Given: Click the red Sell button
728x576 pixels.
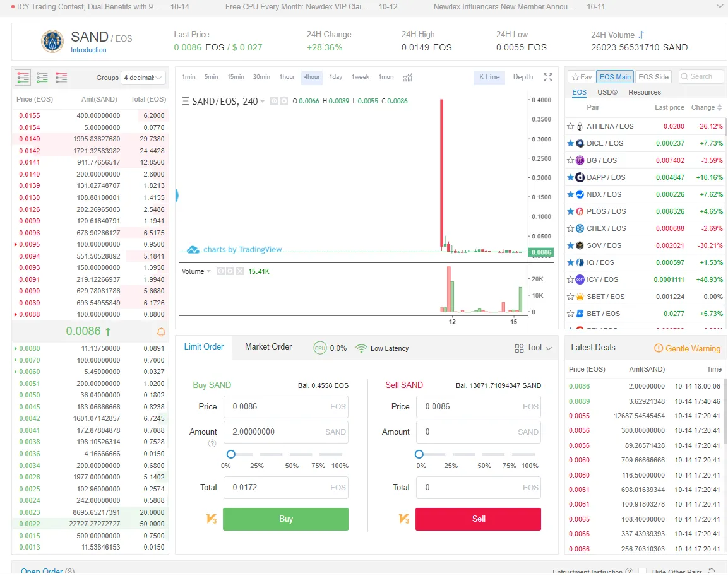Looking at the screenshot, I should click(478, 519).
